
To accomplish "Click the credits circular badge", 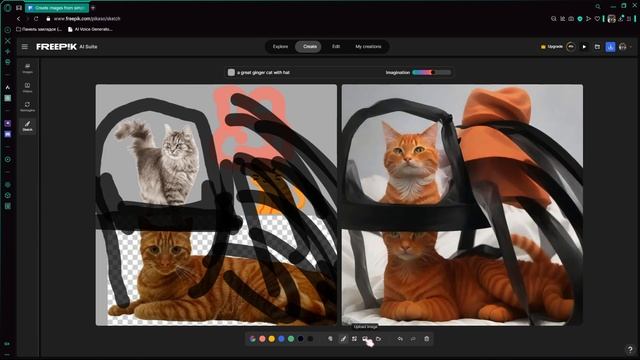I will click(x=571, y=47).
